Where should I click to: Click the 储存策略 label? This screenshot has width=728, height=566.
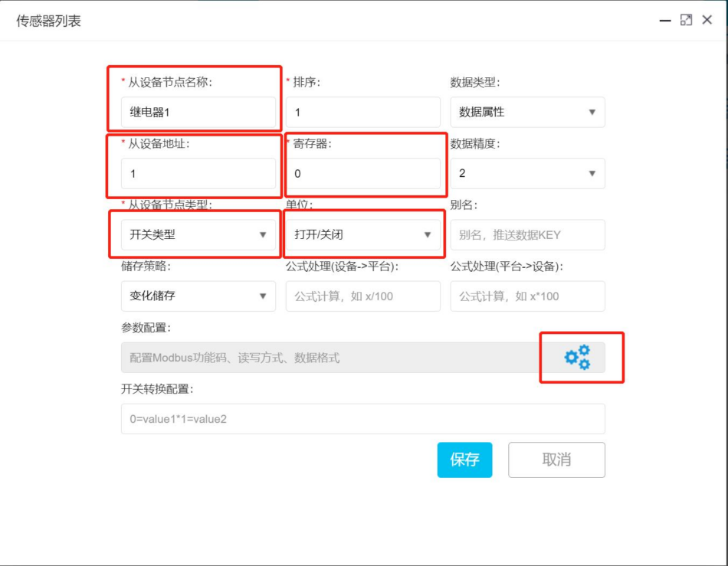[146, 266]
